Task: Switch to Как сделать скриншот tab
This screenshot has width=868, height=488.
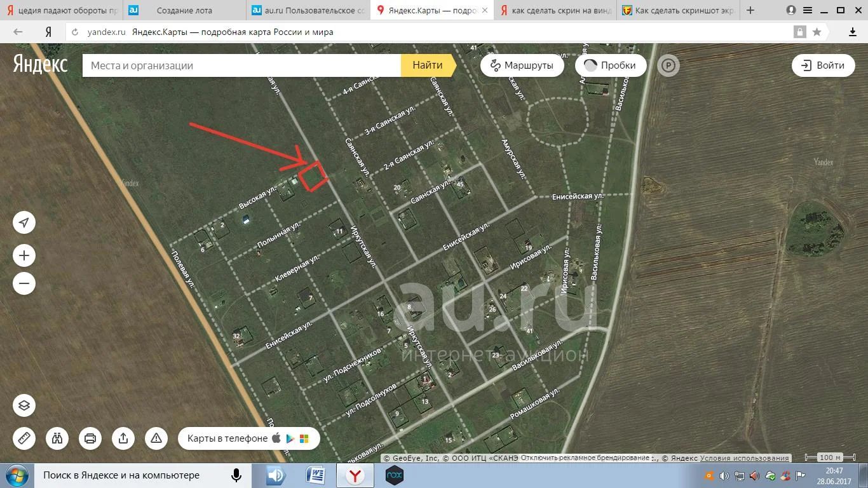Action: pyautogui.click(x=678, y=11)
